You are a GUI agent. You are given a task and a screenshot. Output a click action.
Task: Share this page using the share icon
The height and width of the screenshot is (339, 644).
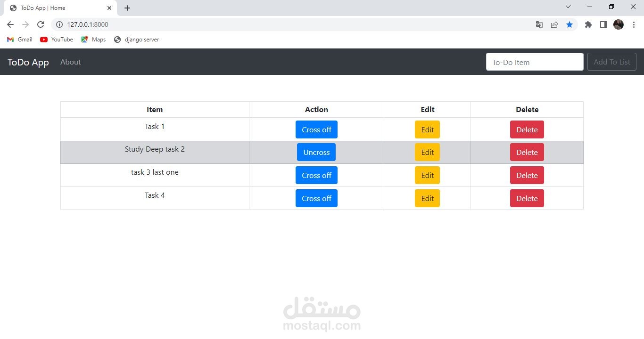tap(554, 24)
